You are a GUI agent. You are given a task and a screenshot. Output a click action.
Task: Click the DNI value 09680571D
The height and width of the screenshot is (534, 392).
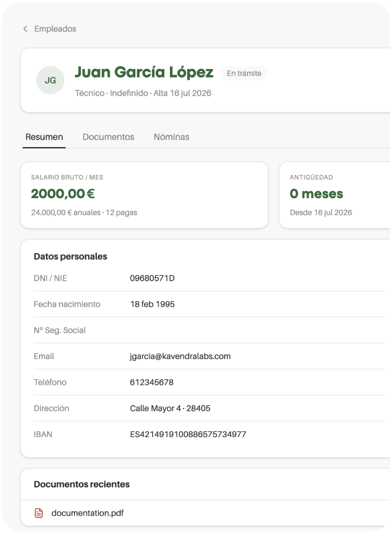(152, 278)
